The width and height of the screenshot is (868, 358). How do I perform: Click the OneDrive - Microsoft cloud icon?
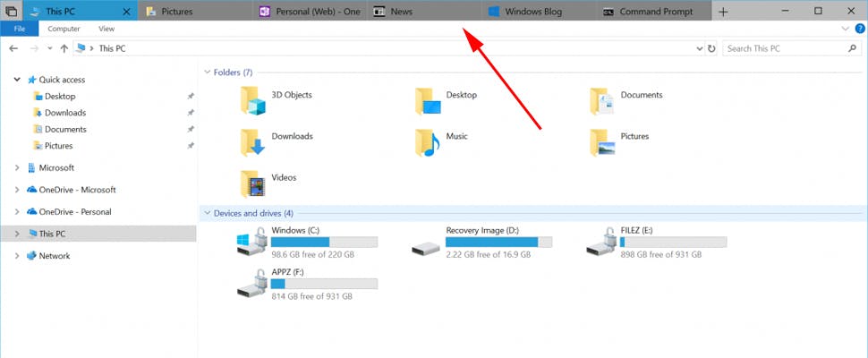32,189
